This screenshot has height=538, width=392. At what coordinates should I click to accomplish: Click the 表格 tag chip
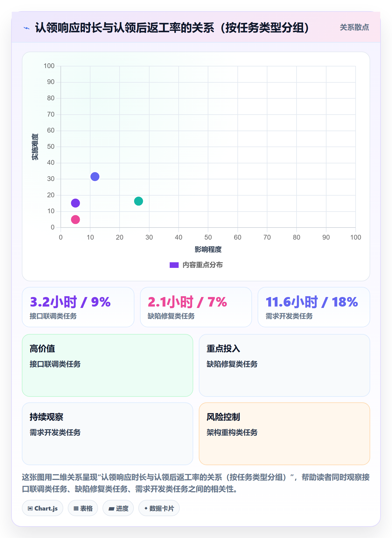[83, 508]
